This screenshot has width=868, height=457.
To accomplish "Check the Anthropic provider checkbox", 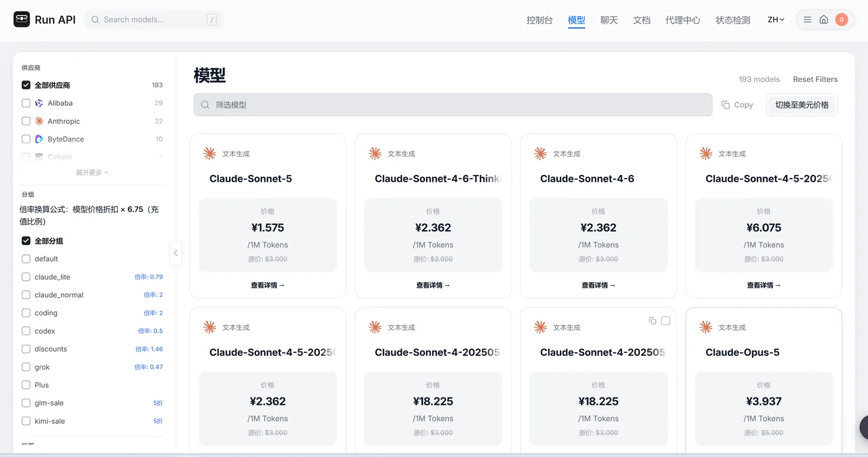I will point(26,121).
